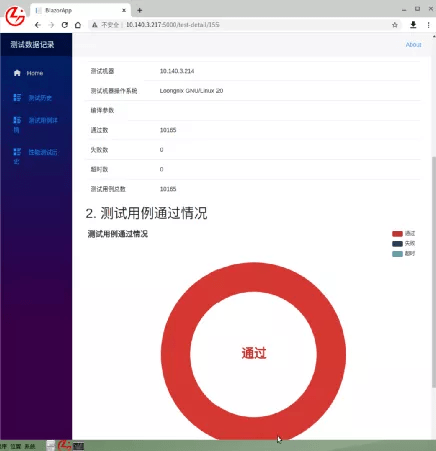Image resolution: width=436 pixels, height=451 pixels.
Task: Close the BlazorApp tab
Action: (x=124, y=10)
